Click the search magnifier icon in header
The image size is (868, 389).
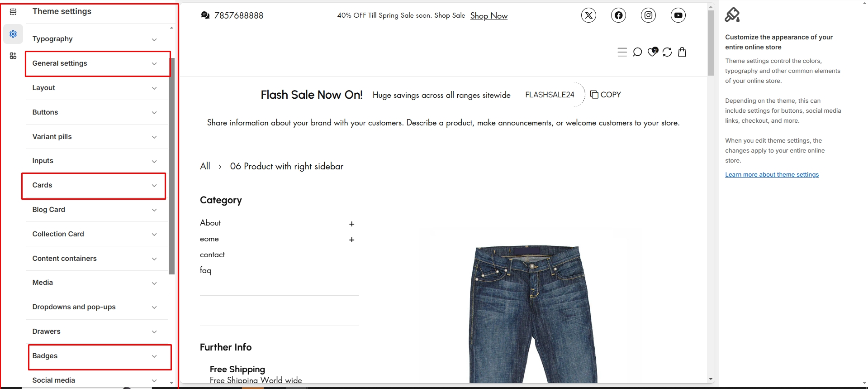[637, 52]
